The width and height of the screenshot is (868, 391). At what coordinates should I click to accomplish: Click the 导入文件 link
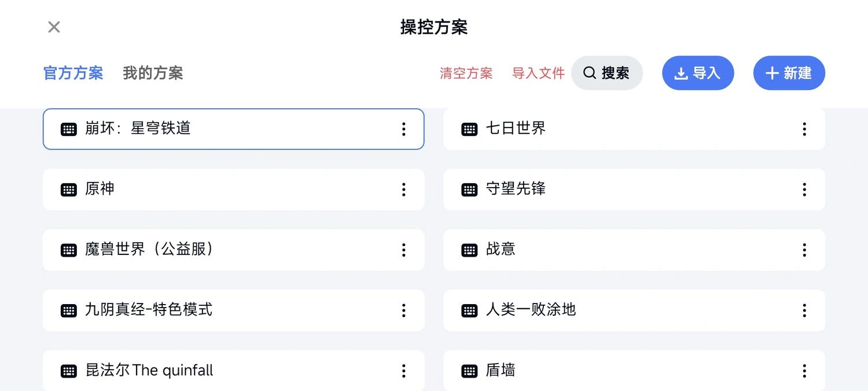point(538,73)
